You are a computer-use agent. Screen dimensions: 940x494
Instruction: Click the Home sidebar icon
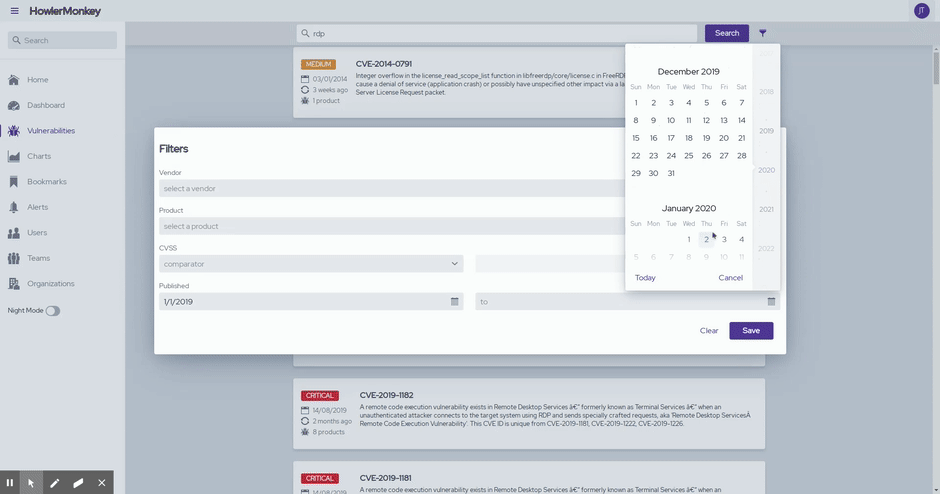point(14,80)
